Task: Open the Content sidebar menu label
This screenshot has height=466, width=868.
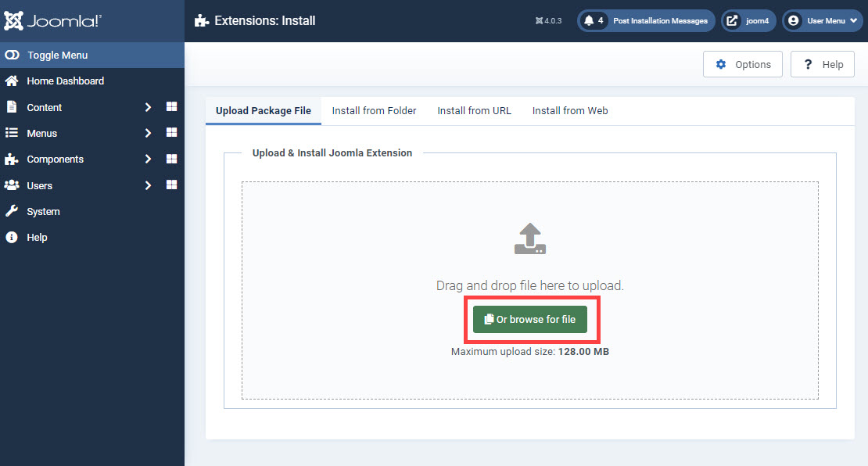Action: click(45, 107)
